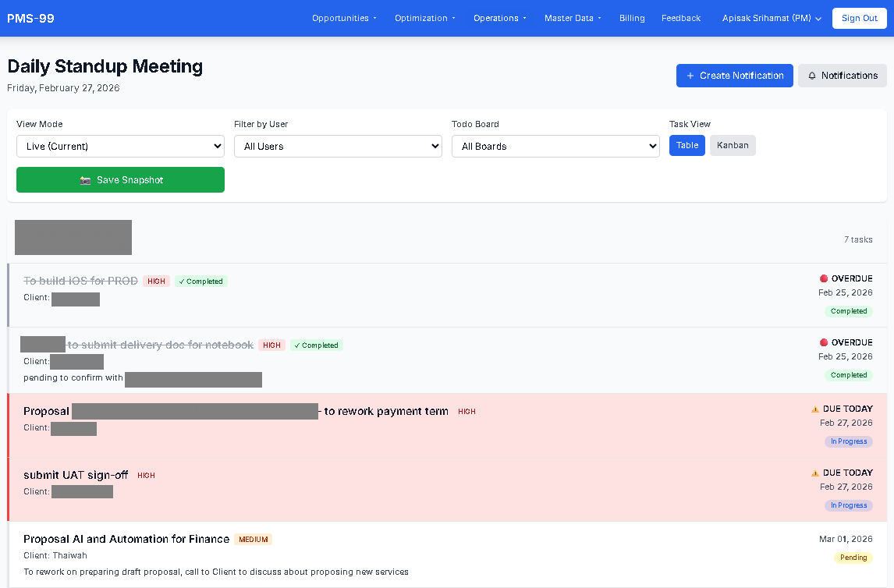
Task: Click the camera icon on Save Snapshot
Action: [x=86, y=180]
